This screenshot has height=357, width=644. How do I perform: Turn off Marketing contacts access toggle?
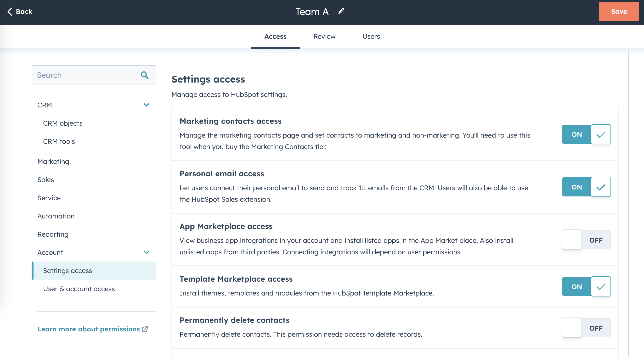pos(586,134)
